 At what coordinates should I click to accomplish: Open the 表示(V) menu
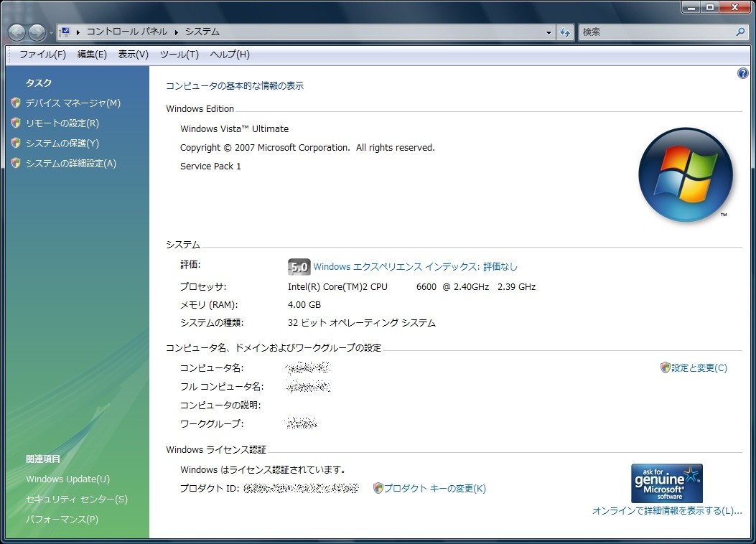tap(133, 55)
